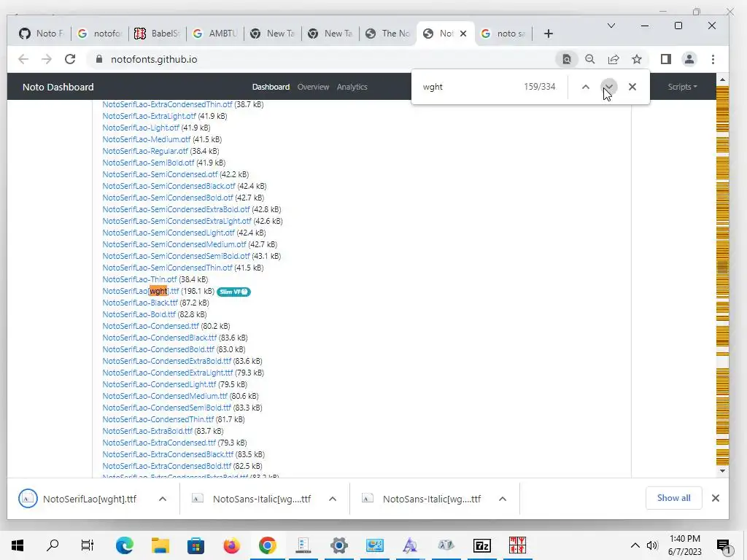Click the page scrollbar up arrow

point(722,79)
